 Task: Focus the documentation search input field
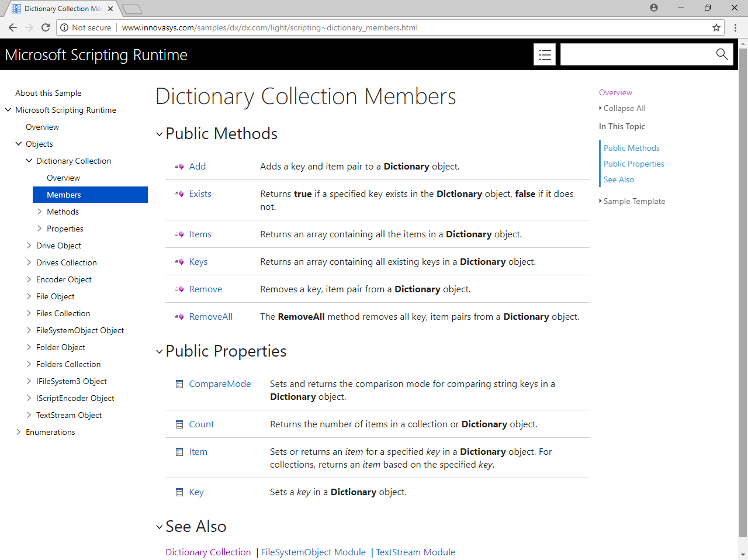click(x=636, y=54)
